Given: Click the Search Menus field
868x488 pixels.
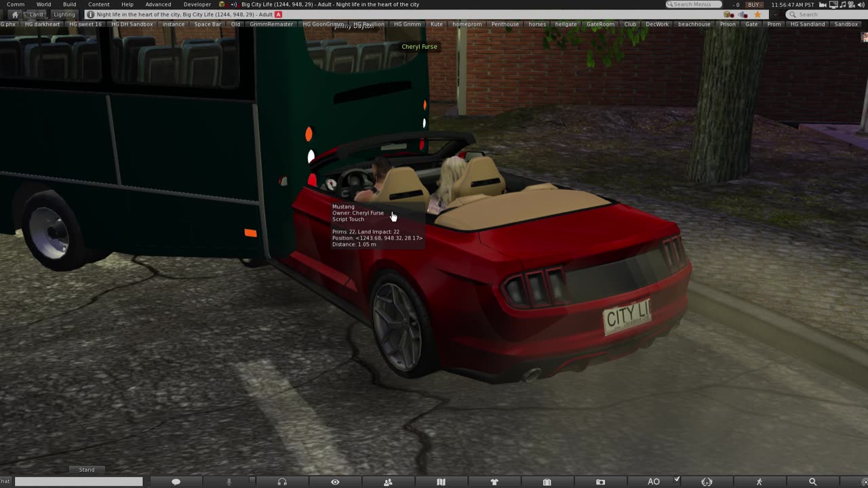Looking at the screenshot, I should pos(694,4).
